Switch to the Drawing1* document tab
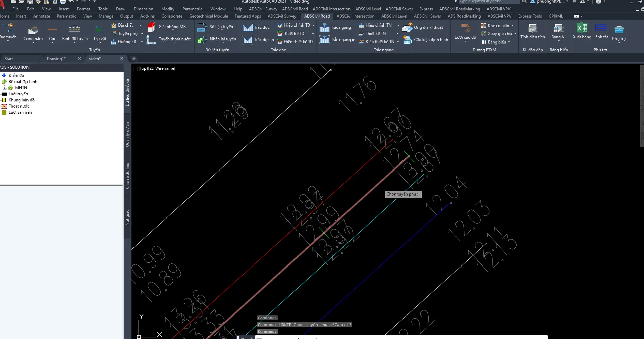The height and width of the screenshot is (339, 644). (56, 59)
